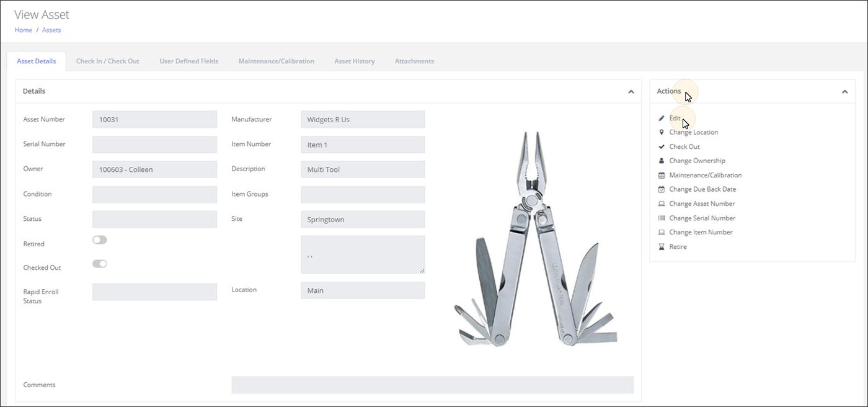Click the empty Status field
The image size is (868, 407).
pos(155,219)
